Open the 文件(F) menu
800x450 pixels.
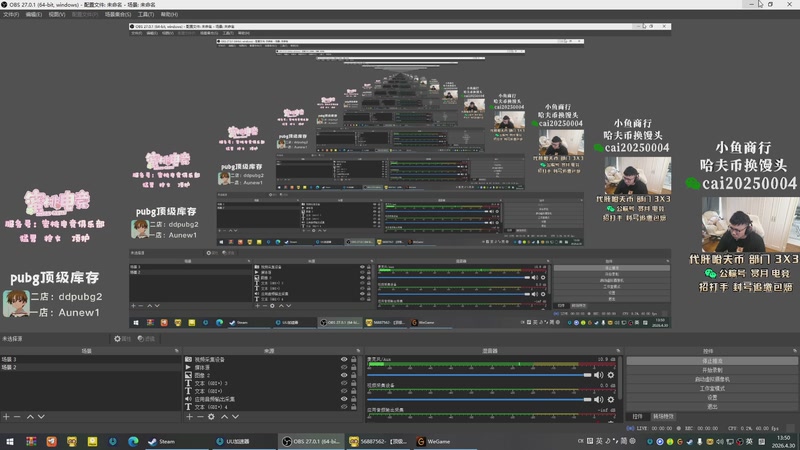point(11,14)
